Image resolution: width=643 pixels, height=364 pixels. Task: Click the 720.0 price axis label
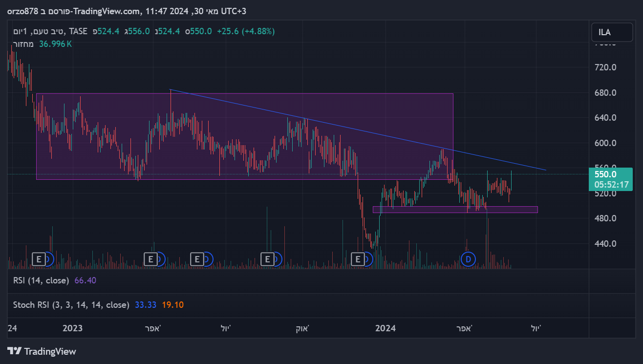click(605, 67)
